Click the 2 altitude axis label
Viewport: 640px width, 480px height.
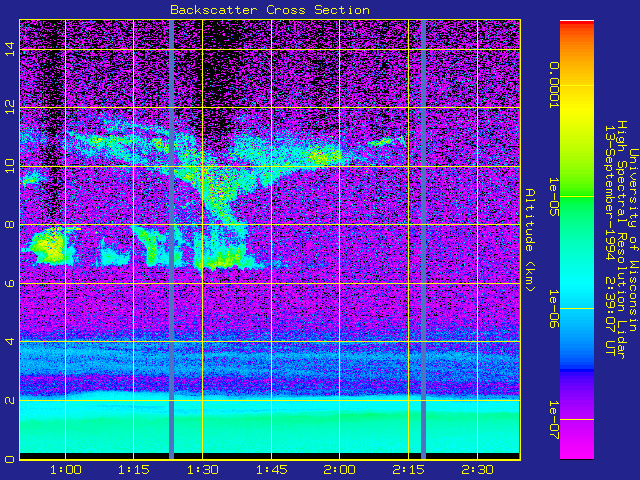[10, 400]
